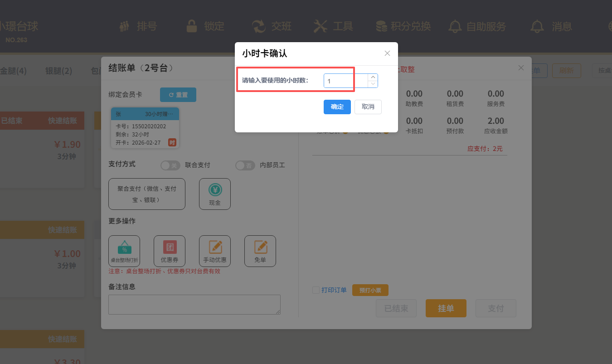This screenshot has width=612, height=364.
Task: Click the 桌台整场打折 discount icon
Action: 124,247
